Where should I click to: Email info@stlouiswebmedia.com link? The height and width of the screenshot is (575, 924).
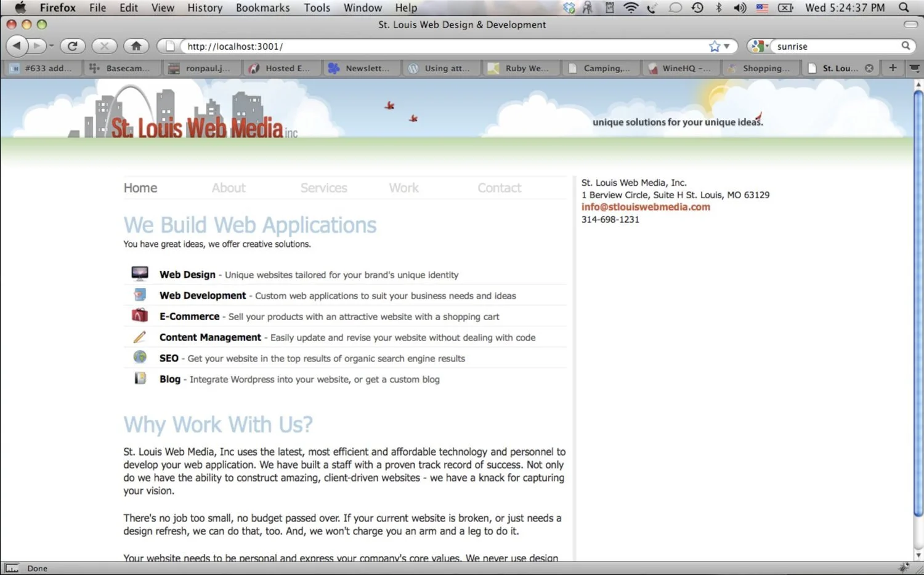pyautogui.click(x=646, y=207)
